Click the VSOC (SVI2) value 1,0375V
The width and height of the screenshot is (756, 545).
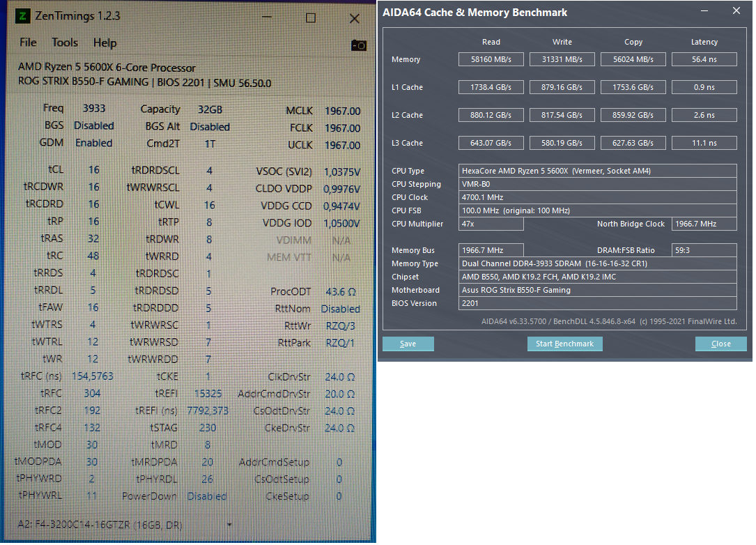click(342, 172)
